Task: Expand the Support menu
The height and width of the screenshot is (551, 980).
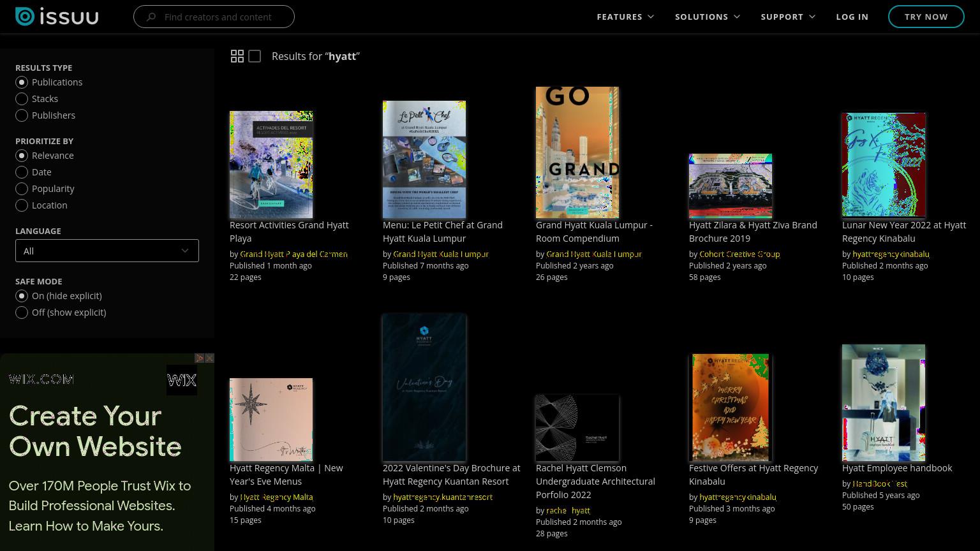Action: [788, 17]
